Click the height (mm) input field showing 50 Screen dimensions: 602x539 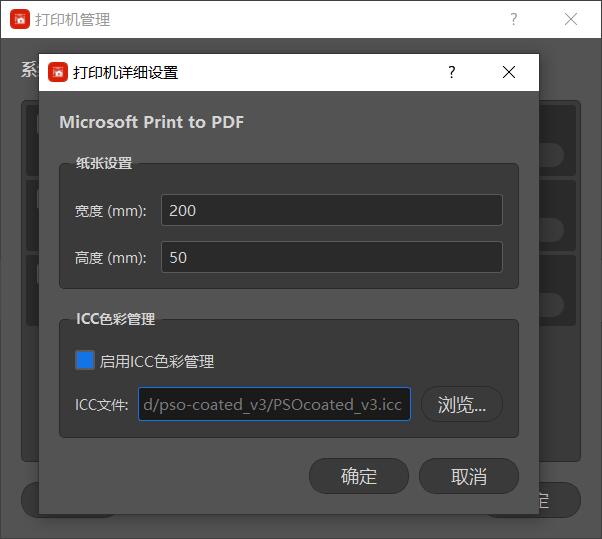tap(332, 257)
